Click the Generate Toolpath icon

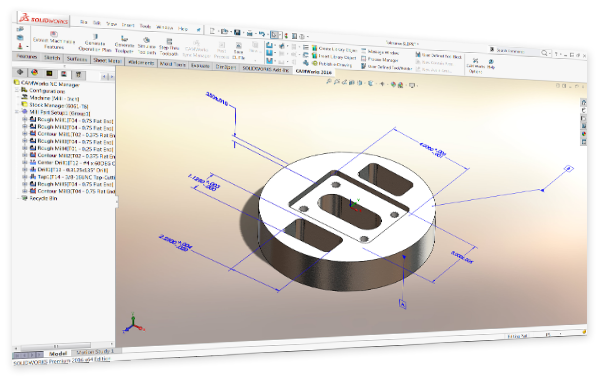pos(124,39)
